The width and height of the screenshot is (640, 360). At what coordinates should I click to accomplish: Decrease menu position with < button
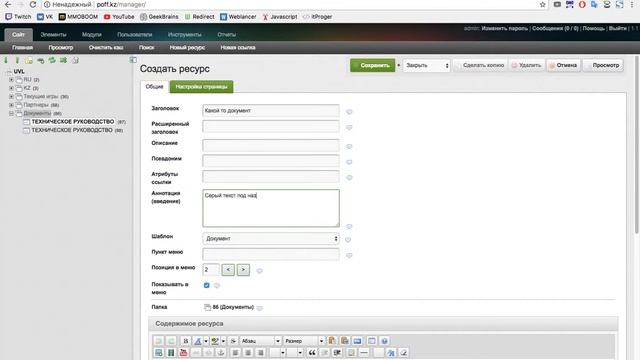pos(228,270)
